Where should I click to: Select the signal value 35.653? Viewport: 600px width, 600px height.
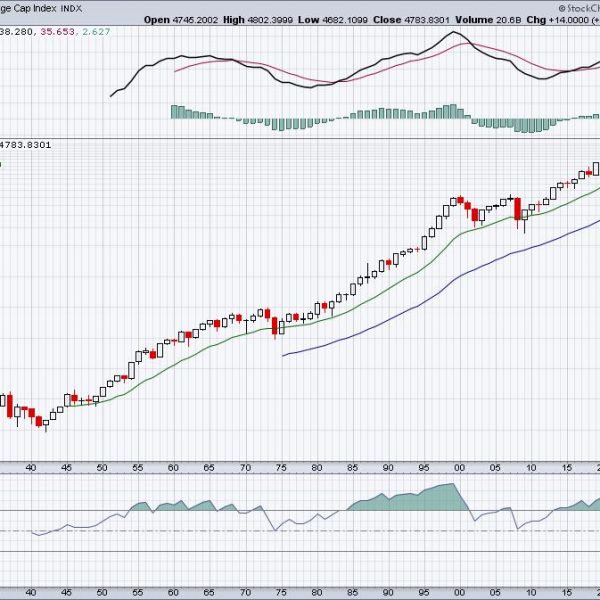(x=57, y=32)
